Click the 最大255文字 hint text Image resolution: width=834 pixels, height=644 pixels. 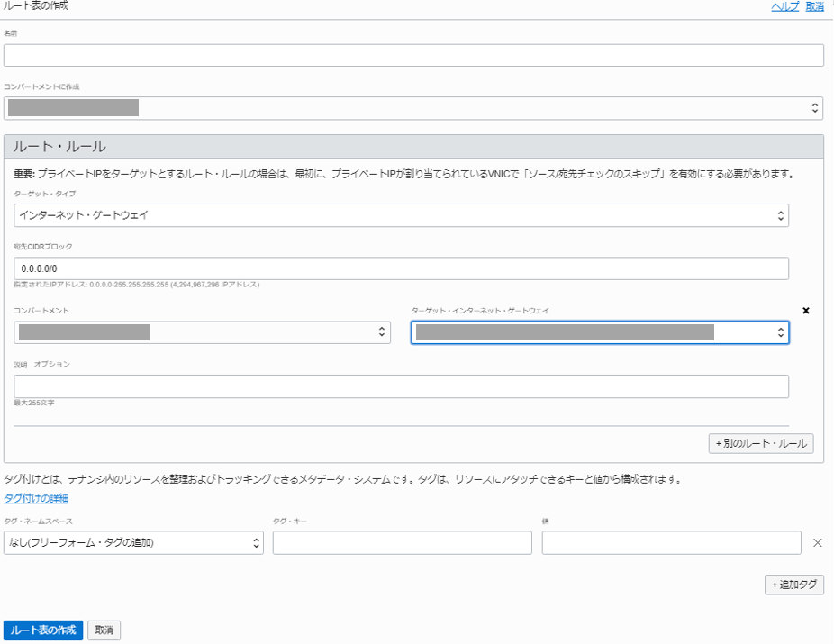(34, 403)
